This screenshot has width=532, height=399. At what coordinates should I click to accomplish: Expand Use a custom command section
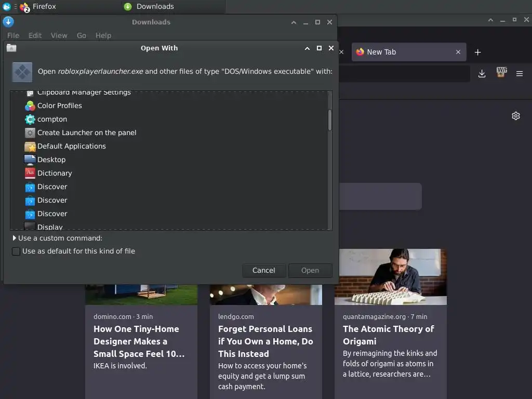pos(14,238)
